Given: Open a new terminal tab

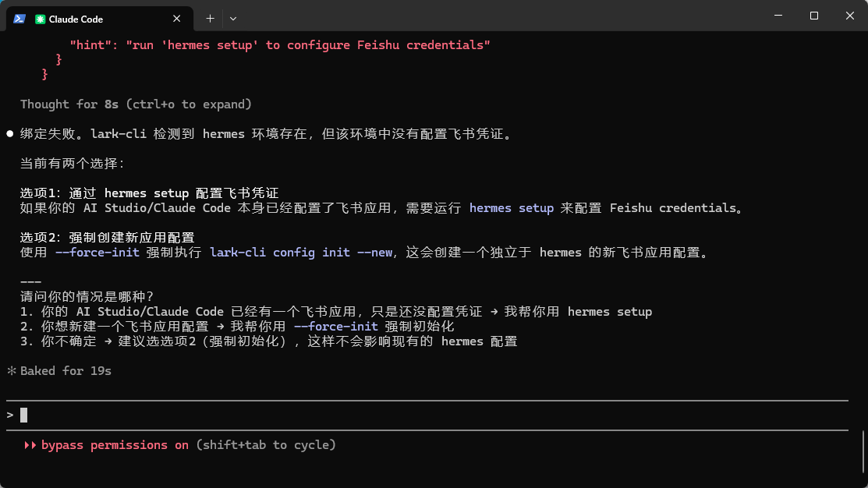Looking at the screenshot, I should pos(210,19).
